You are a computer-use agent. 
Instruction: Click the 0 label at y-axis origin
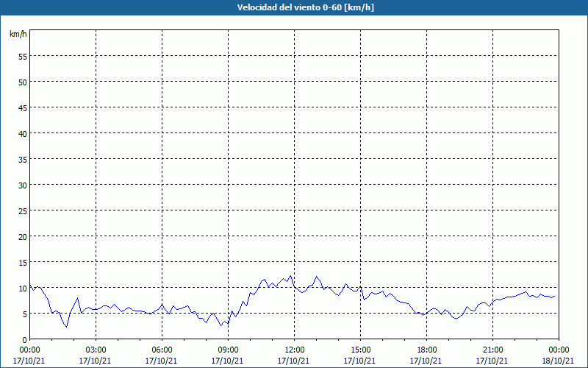pos(24,339)
